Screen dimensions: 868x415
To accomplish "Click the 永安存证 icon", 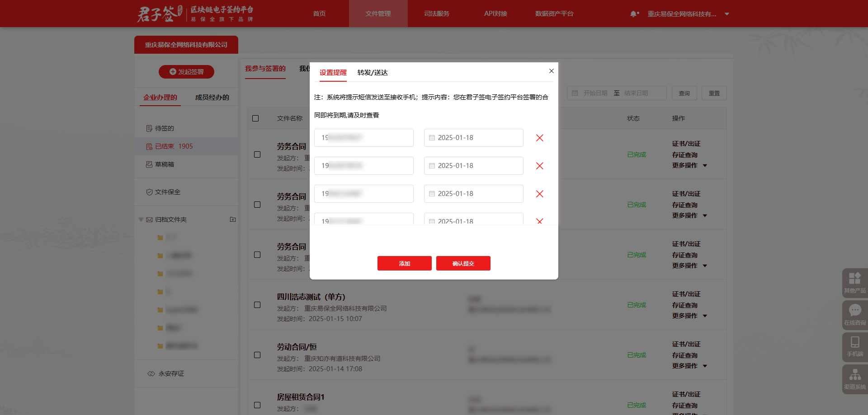I will pos(151,373).
